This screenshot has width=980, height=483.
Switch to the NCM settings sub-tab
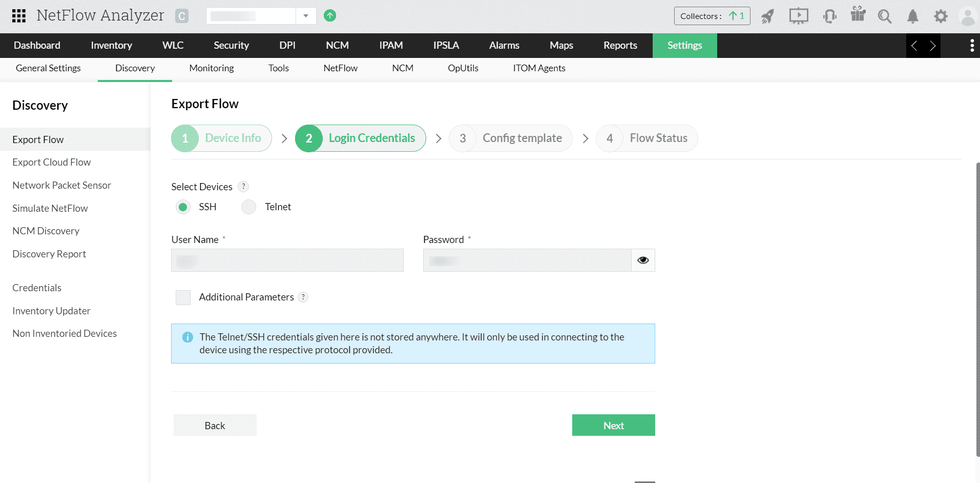tap(403, 68)
